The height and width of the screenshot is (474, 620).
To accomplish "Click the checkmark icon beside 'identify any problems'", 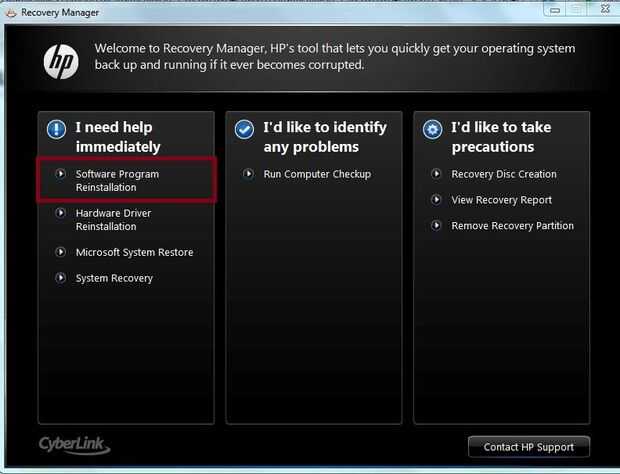I will pos(244,129).
